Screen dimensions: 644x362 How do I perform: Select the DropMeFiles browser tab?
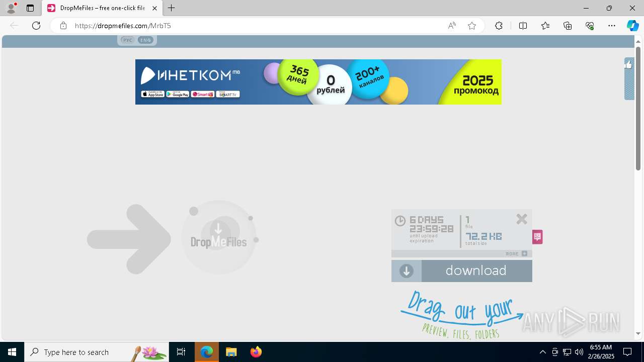click(102, 8)
